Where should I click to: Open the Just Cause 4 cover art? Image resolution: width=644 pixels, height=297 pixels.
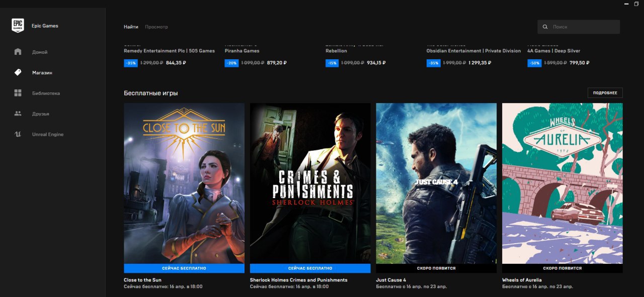pyautogui.click(x=436, y=183)
